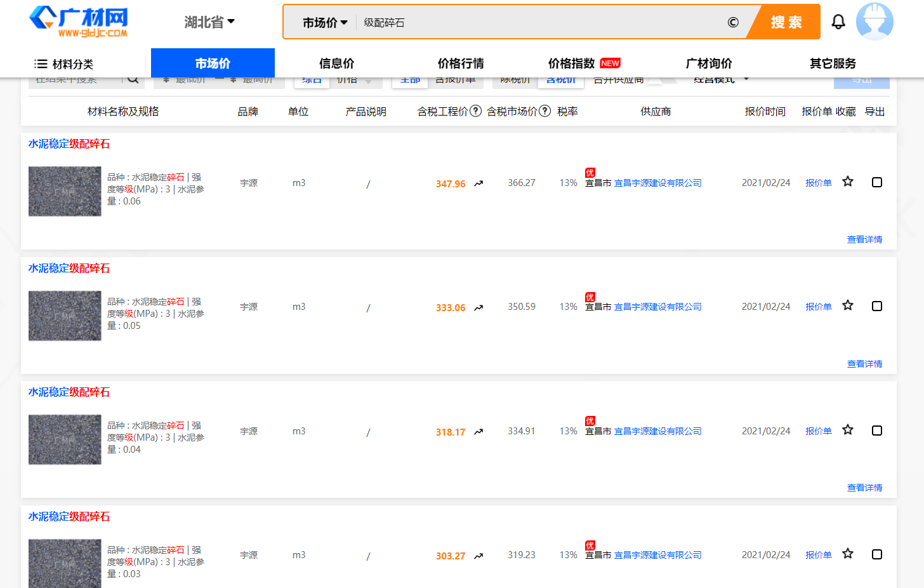
Task: Open the 价格指数 tab
Action: pyautogui.click(x=571, y=63)
